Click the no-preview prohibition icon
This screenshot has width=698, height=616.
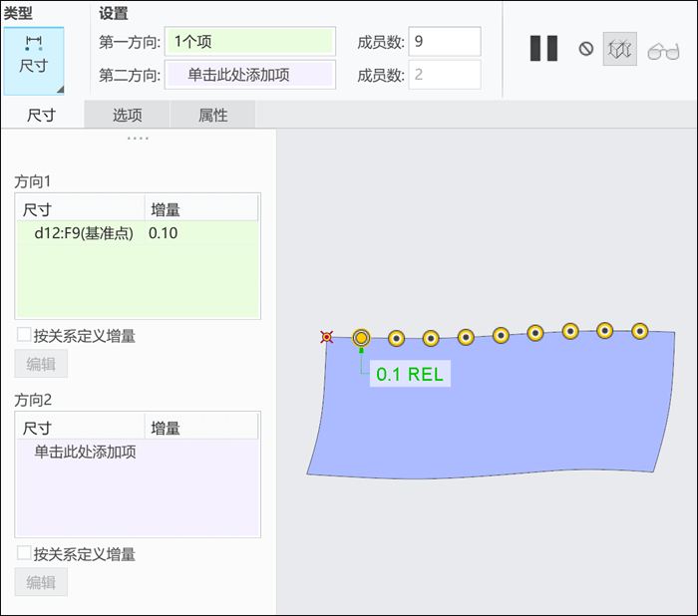coord(586,49)
